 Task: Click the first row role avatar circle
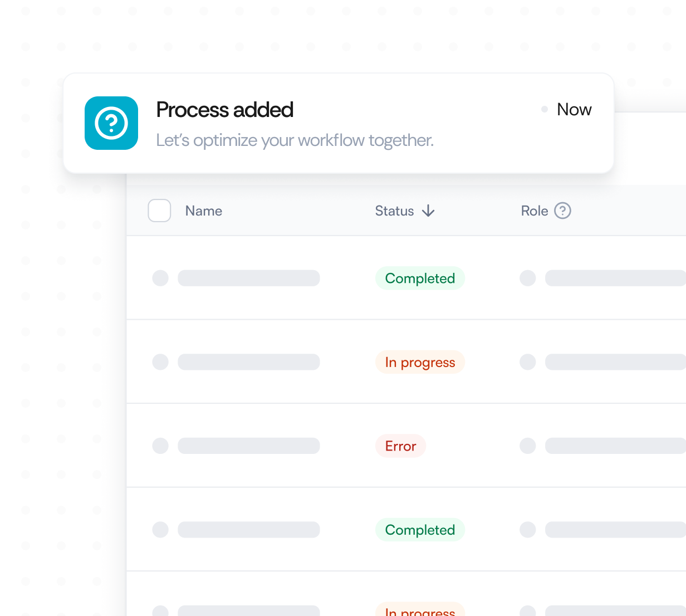click(528, 278)
